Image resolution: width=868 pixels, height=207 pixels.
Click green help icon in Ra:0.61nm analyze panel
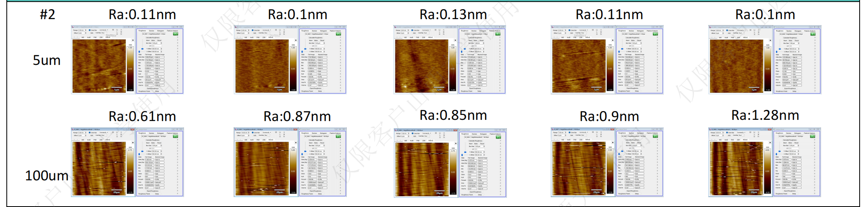pos(175,136)
